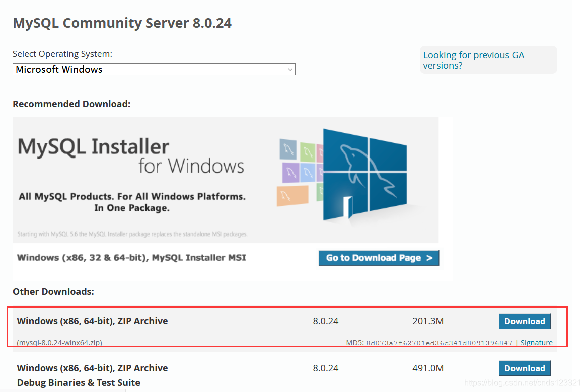The height and width of the screenshot is (392, 585).
Task: Click the 'Starting with MySQL 5.6' note text
Action: 132,234
